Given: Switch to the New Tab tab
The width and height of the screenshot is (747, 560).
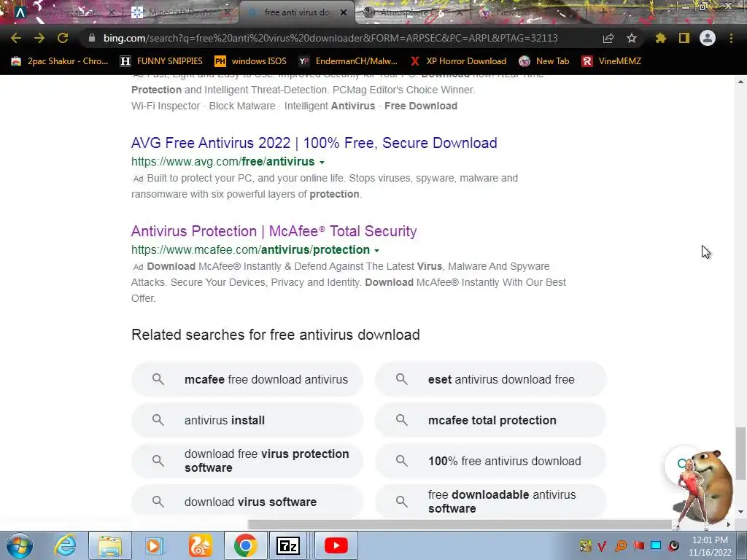Looking at the screenshot, I should tap(529, 12).
